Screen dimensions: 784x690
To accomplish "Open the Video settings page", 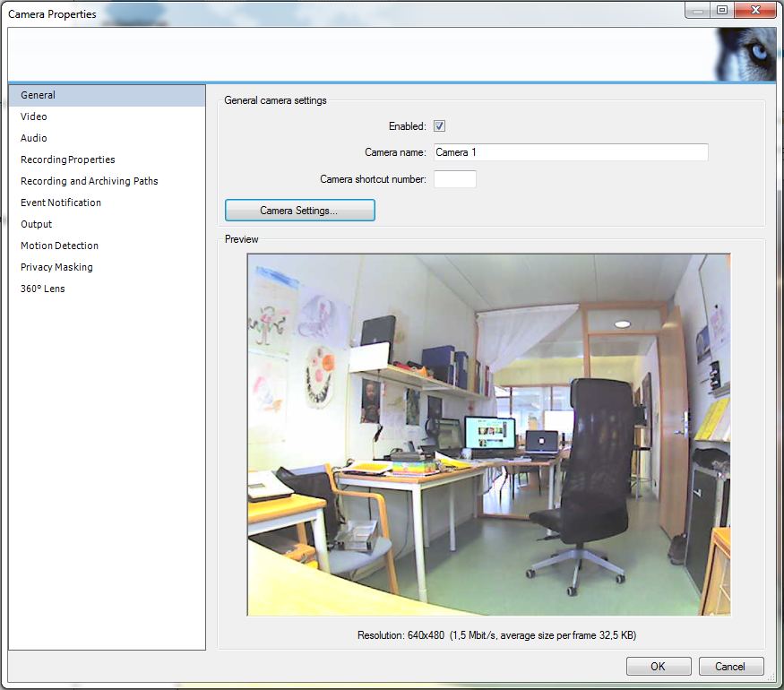I will pyautogui.click(x=34, y=116).
